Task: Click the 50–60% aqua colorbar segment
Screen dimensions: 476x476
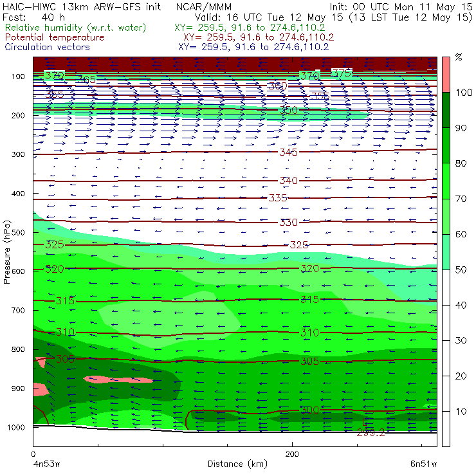Action: coord(446,252)
